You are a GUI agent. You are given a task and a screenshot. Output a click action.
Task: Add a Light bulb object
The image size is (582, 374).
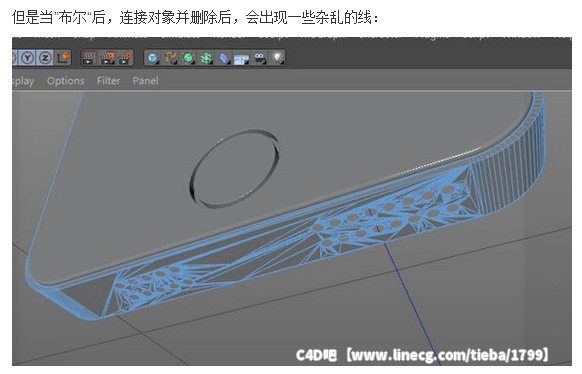point(277,58)
